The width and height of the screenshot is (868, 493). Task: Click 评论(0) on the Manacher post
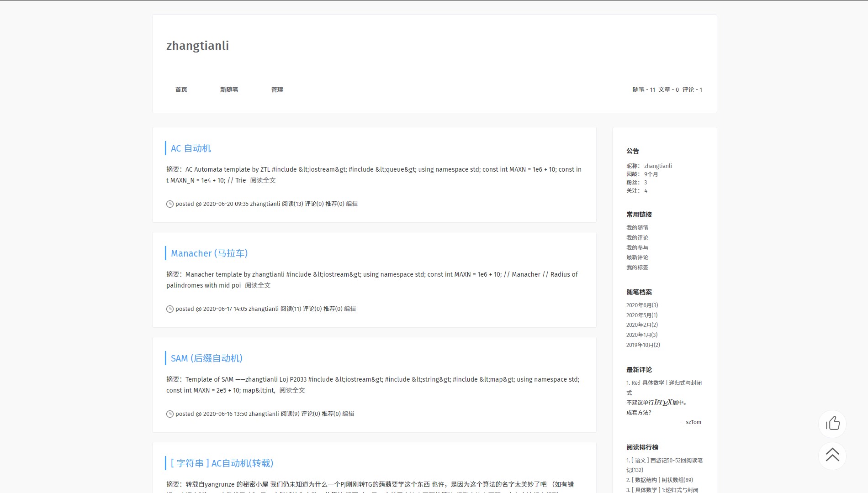tap(312, 309)
